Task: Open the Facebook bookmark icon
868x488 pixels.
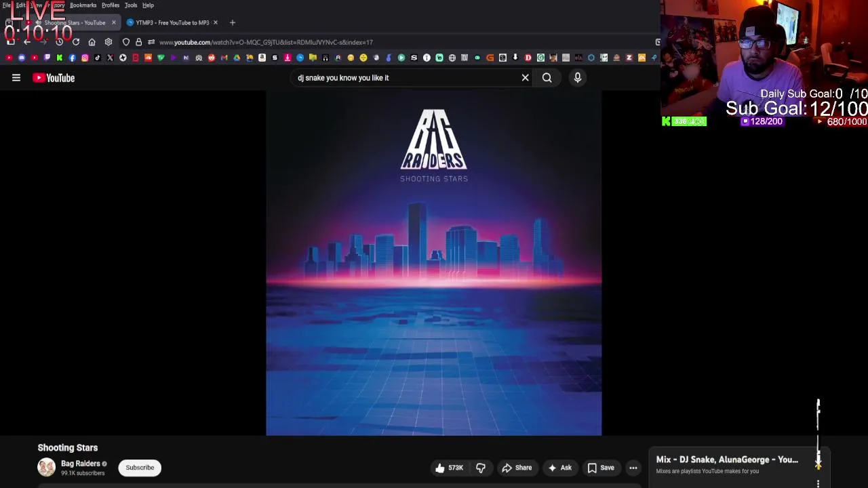Action: pyautogui.click(x=72, y=58)
